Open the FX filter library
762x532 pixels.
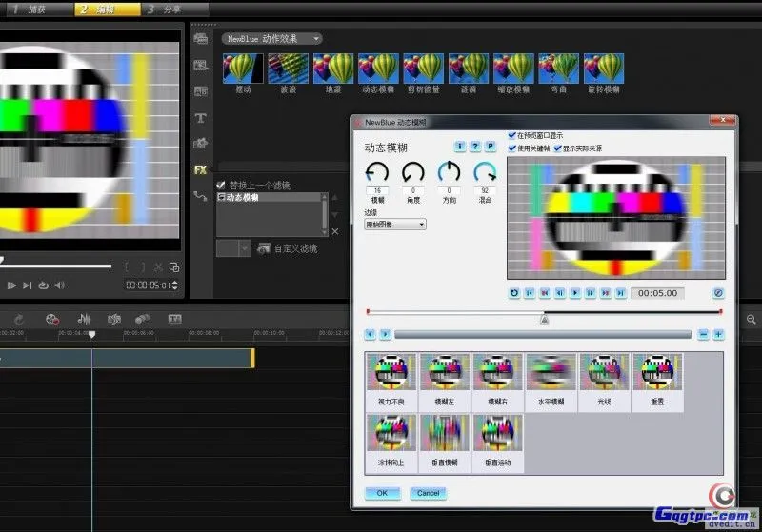200,170
